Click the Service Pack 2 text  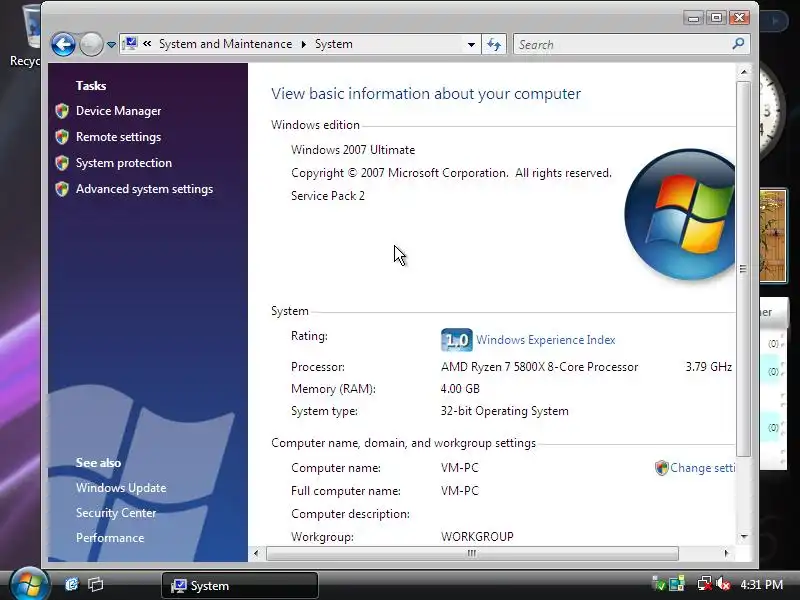328,196
